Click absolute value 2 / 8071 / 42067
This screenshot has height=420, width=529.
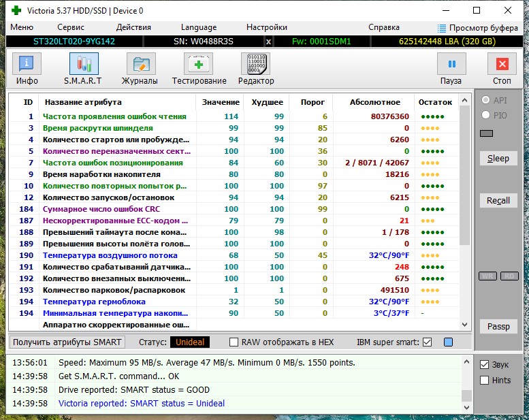click(377, 163)
